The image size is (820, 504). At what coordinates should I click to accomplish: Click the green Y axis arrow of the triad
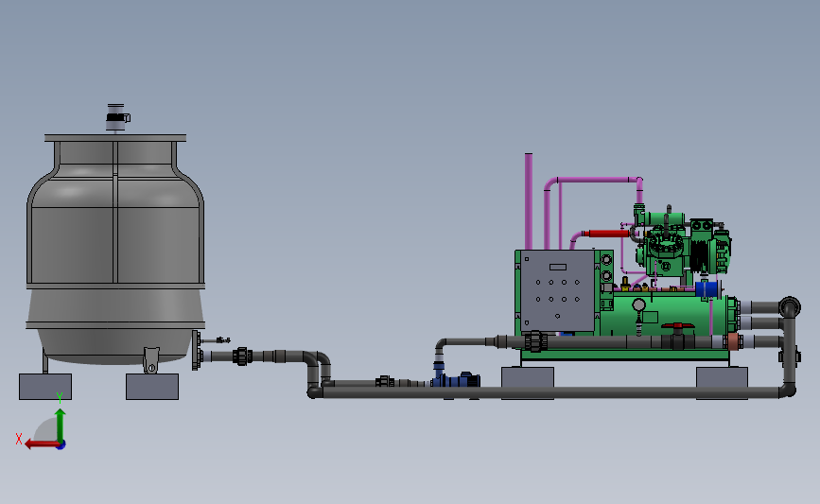(61, 425)
